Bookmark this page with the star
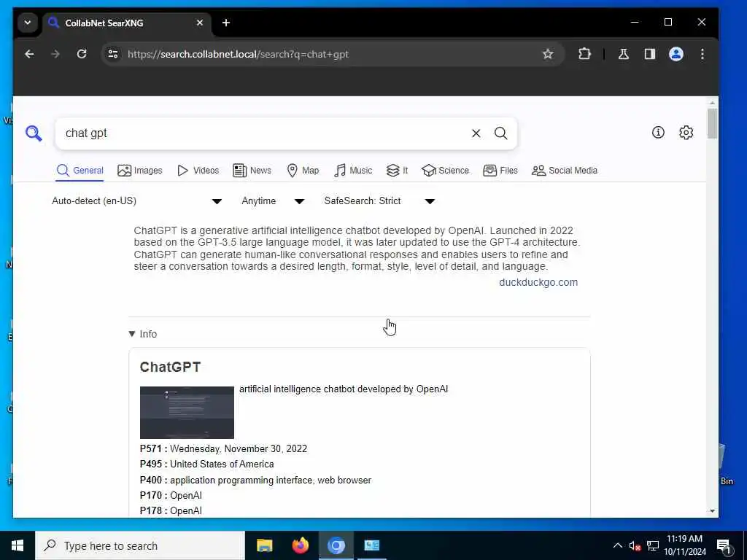 548,54
